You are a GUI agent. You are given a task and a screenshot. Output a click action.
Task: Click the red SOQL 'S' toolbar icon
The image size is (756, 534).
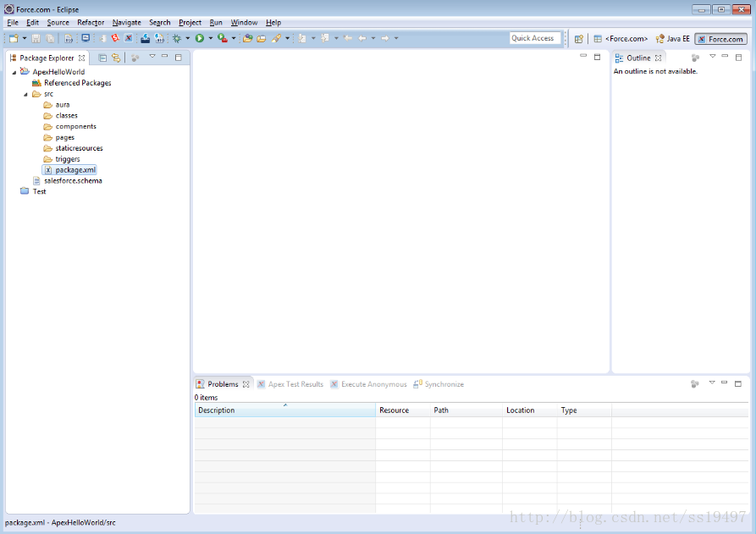click(x=115, y=38)
